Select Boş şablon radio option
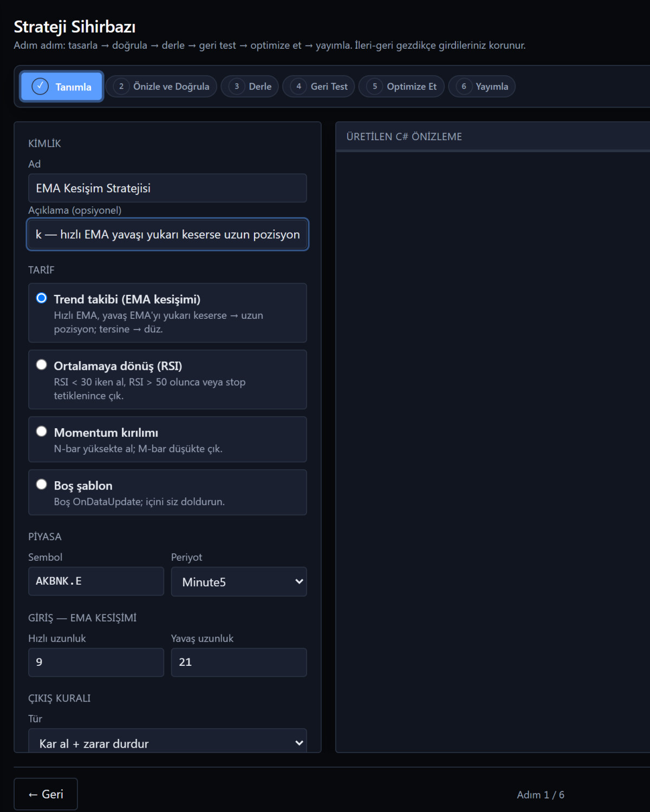Viewport: 650px width, 812px height. pyautogui.click(x=41, y=484)
